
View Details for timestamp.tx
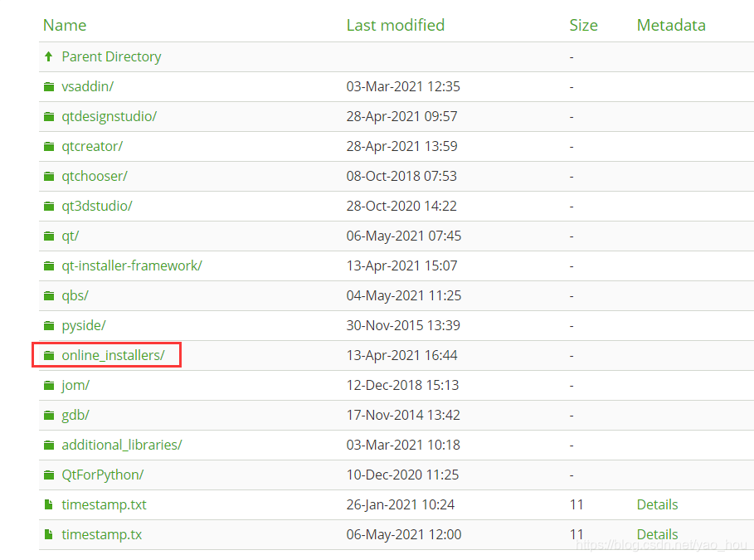click(657, 534)
